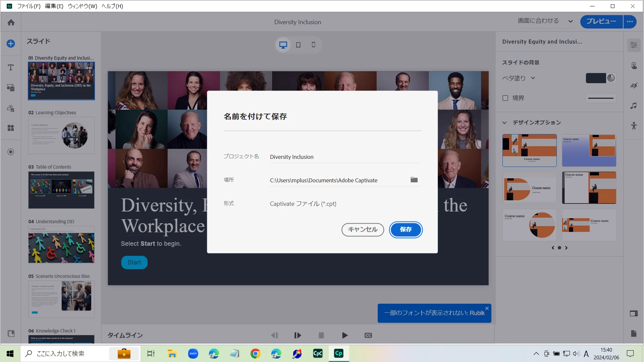Open the ファイル(F) menu
This screenshot has width=644, height=362.
point(29,6)
